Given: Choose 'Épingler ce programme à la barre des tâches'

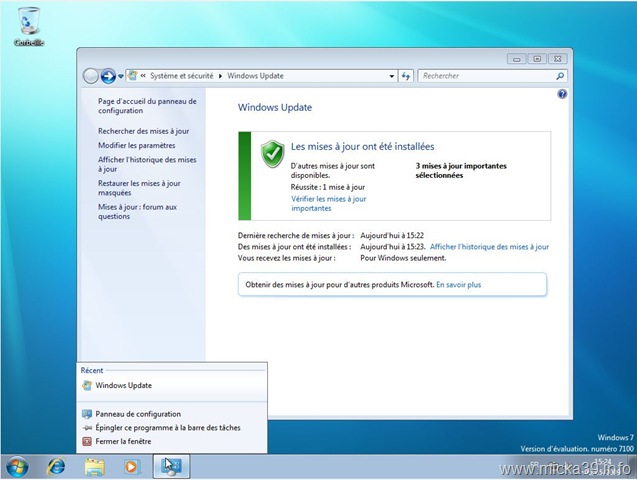Looking at the screenshot, I should pos(172,428).
